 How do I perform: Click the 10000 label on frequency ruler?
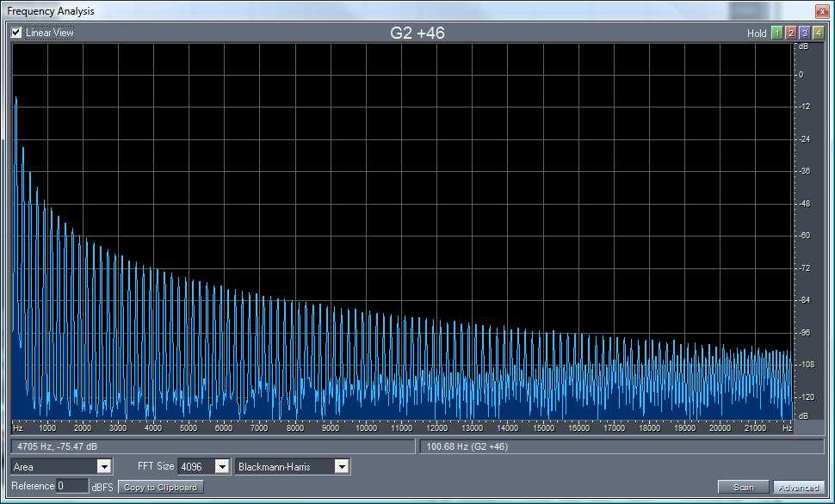coord(366,428)
